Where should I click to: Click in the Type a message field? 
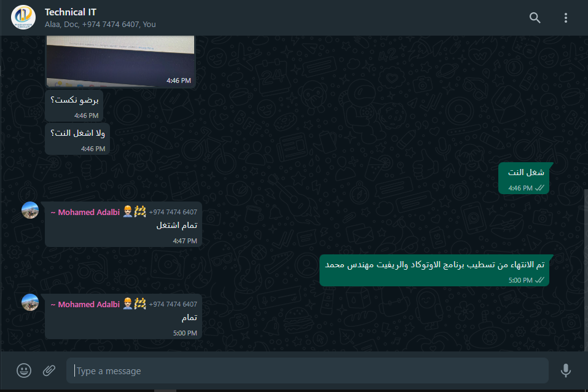pos(307,370)
